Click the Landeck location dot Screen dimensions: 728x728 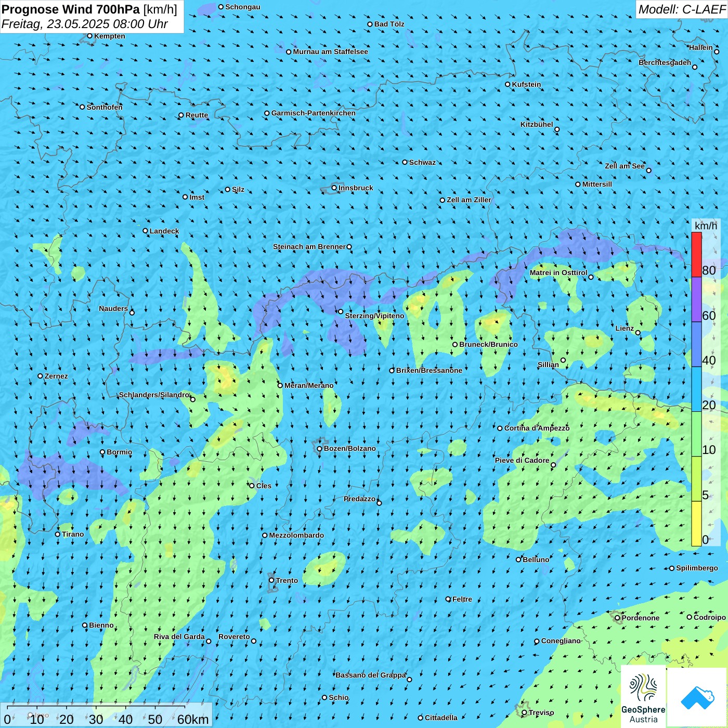[146, 231]
